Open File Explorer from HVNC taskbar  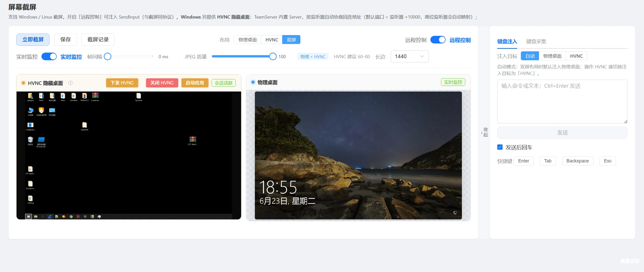[x=36, y=217]
